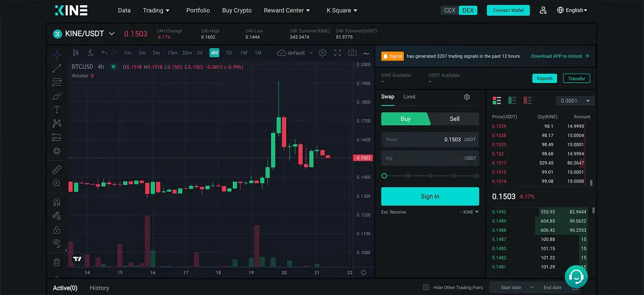Open chart fullscreen mode
644x295 pixels.
[x=337, y=53]
